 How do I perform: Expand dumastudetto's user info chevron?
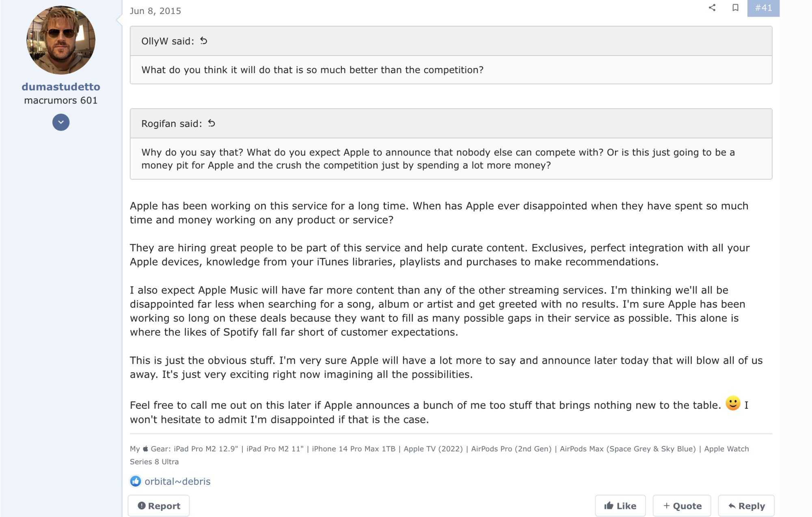coord(61,122)
